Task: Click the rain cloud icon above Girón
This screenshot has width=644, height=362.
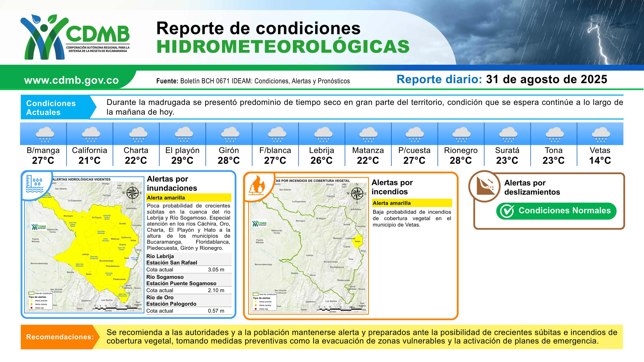Action: click(230, 135)
